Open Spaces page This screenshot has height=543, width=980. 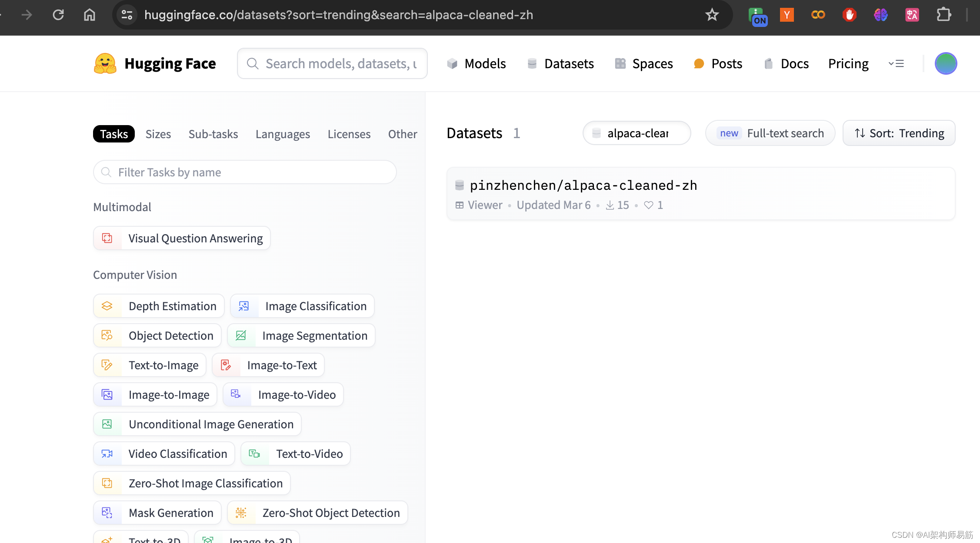(x=644, y=63)
